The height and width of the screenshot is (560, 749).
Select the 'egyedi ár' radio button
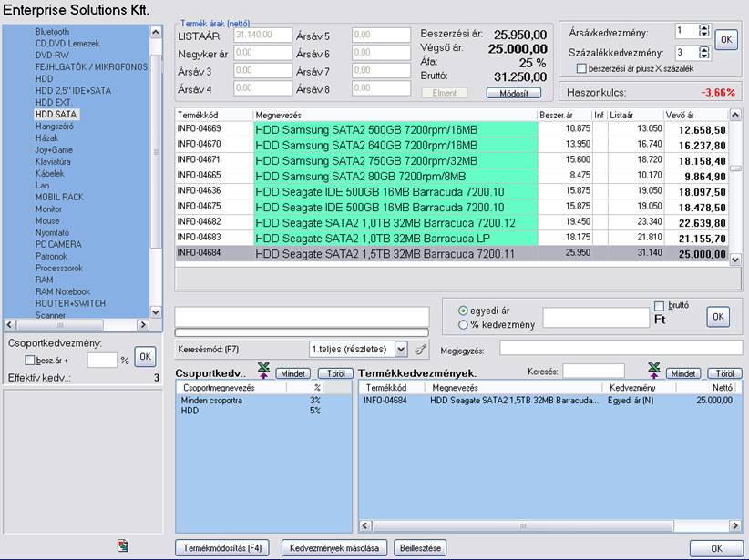coord(462,311)
